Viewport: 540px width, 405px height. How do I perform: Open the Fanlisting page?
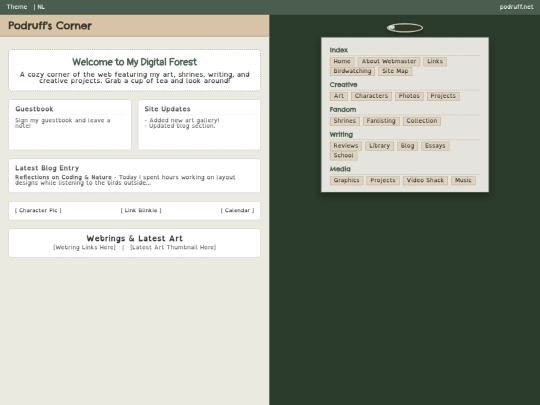point(381,121)
